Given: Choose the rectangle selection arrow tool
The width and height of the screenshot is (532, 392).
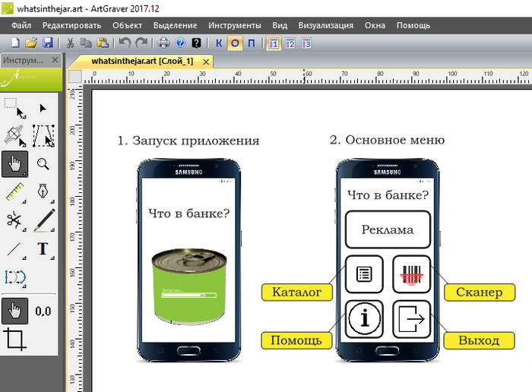Looking at the screenshot, I should point(15,108).
